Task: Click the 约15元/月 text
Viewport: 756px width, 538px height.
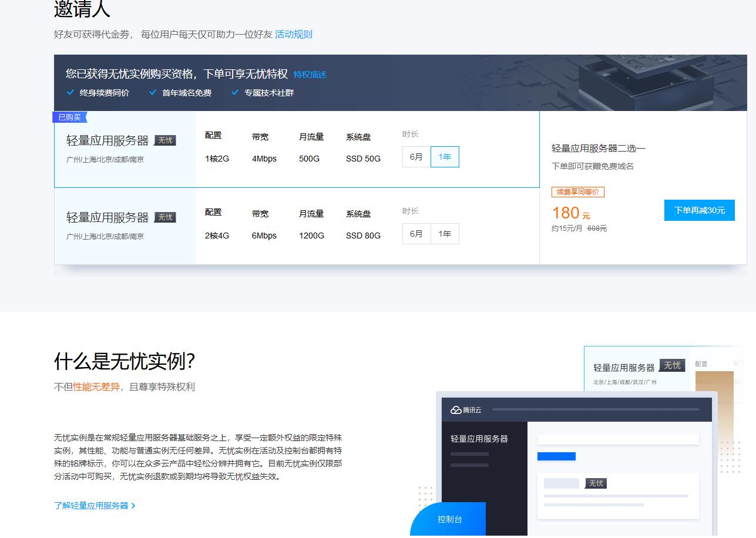Action: 567,228
